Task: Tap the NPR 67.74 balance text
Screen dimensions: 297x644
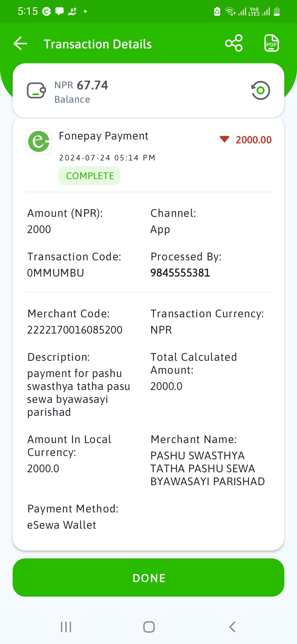Action: pyautogui.click(x=81, y=85)
